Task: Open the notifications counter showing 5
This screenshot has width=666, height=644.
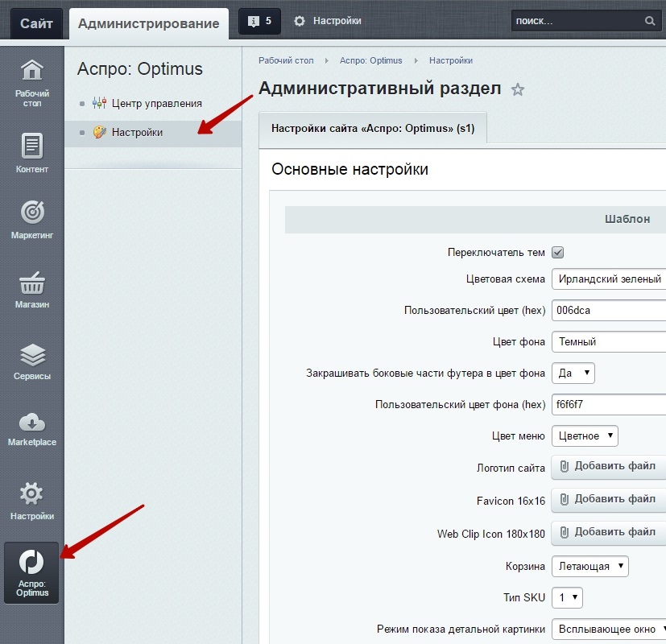Action: [259, 21]
